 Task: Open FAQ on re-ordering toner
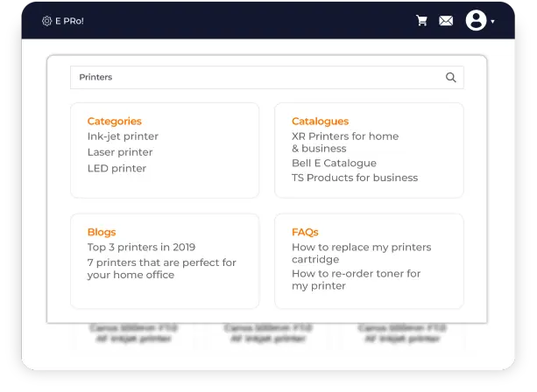pos(356,280)
